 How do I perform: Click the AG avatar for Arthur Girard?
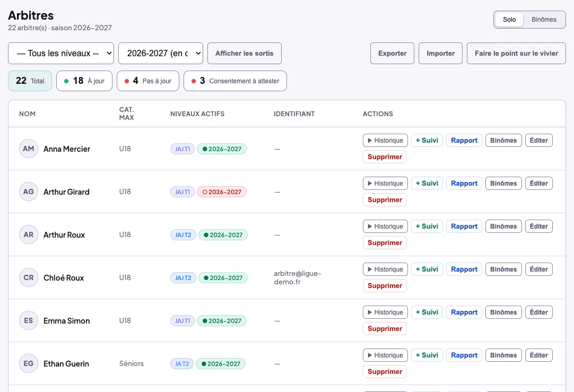click(29, 191)
